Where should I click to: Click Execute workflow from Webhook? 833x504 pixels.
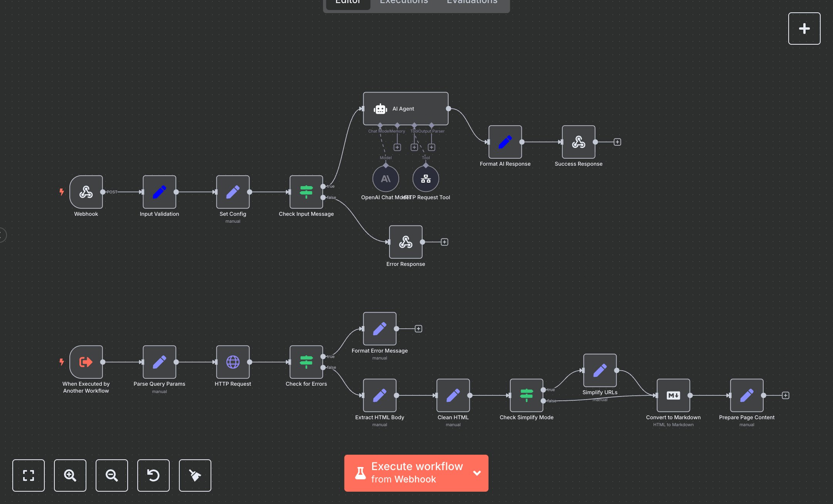[x=416, y=473]
